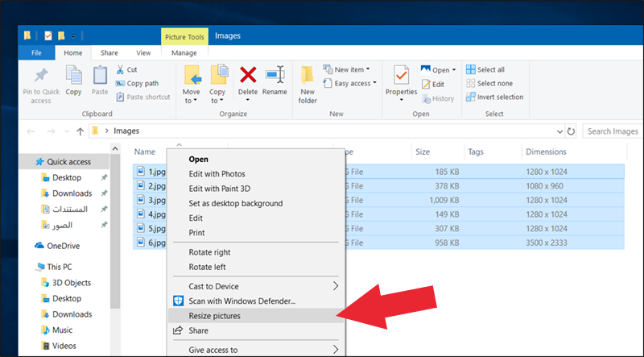
Task: Choose Edit with Paint 3D
Action: 219,189
